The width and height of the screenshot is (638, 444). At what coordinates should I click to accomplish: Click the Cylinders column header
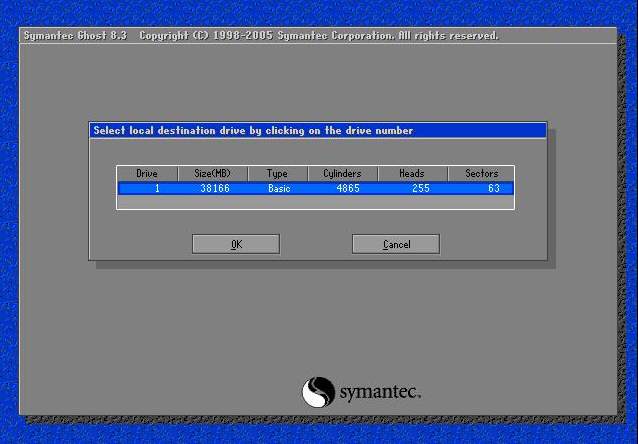click(x=342, y=173)
